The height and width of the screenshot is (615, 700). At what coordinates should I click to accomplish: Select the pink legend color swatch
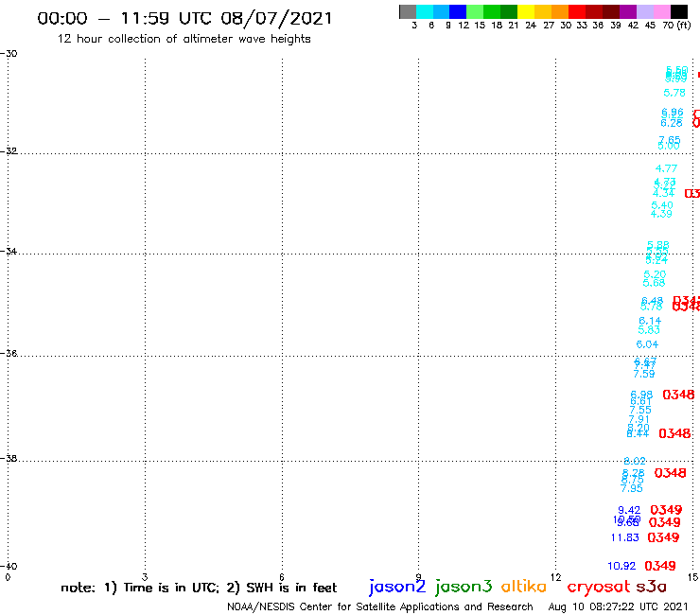[662, 11]
